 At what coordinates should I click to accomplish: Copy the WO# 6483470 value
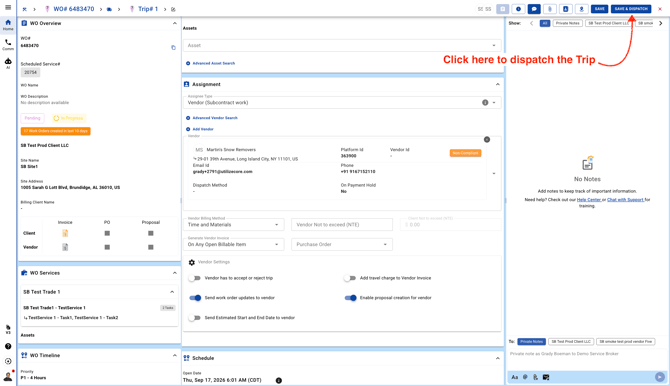[x=173, y=47]
